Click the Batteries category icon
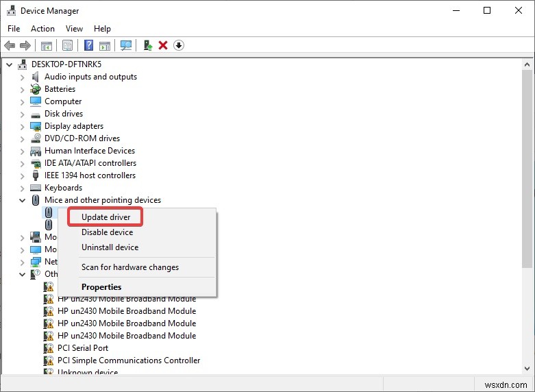 (x=35, y=89)
